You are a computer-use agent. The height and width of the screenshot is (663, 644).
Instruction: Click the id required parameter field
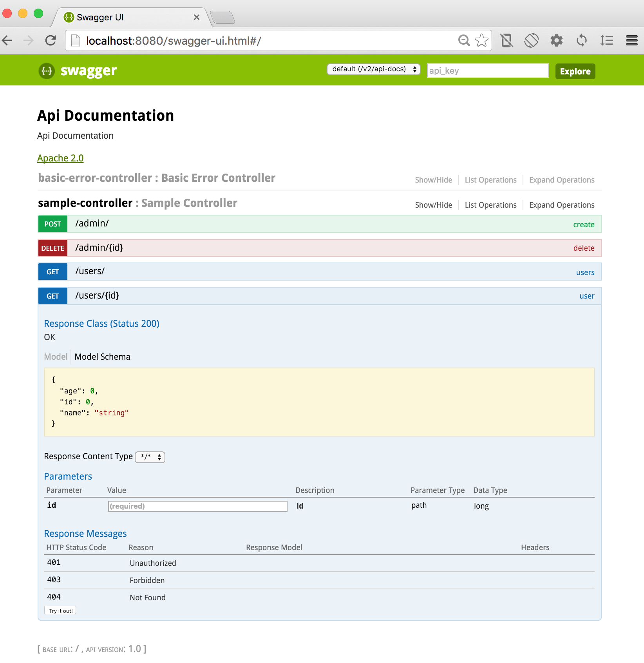click(x=197, y=506)
